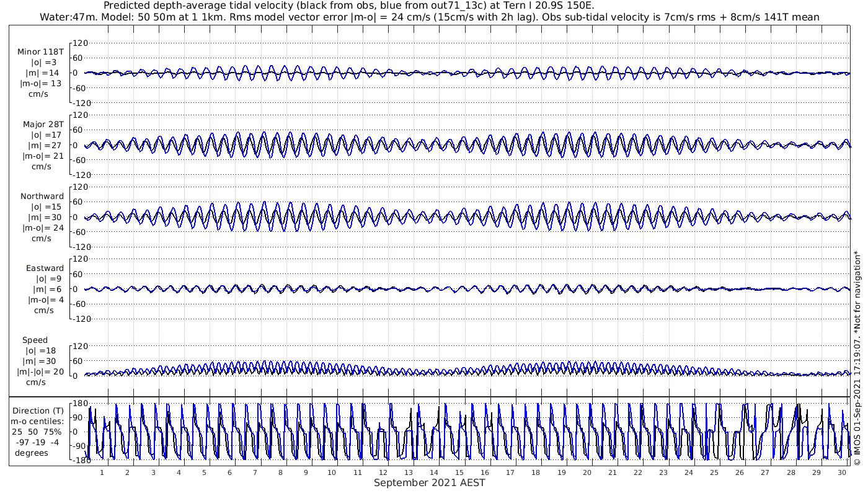Click the '-90' tick on the Direction axis
The height and width of the screenshot is (496, 868).
pos(78,446)
